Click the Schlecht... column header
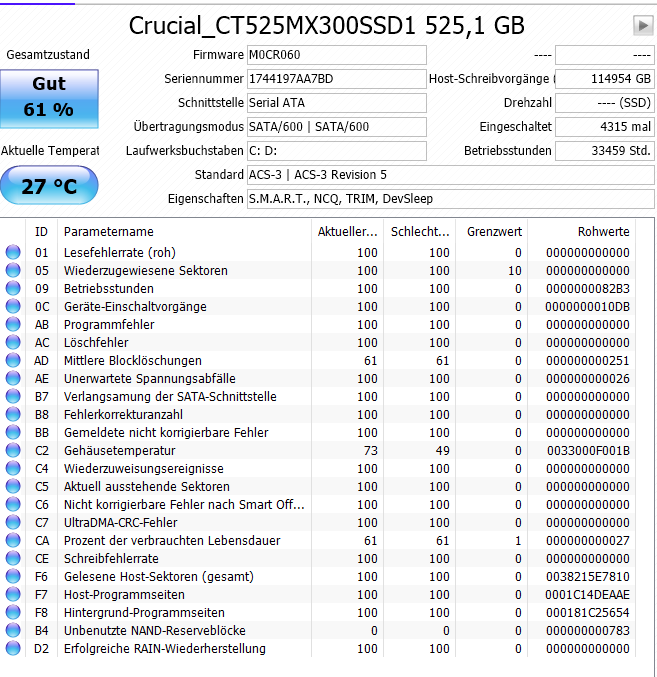The width and height of the screenshot is (657, 677). 420,231
